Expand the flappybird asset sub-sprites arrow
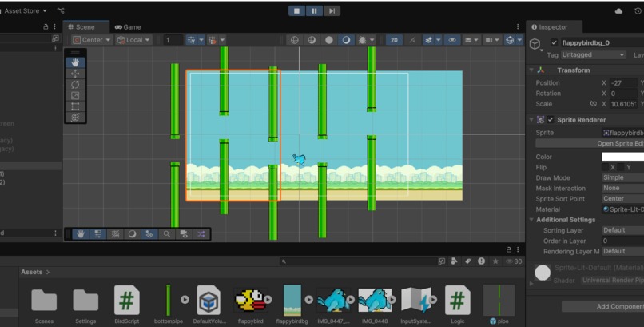Screen dimensions: 644x327 268,300
